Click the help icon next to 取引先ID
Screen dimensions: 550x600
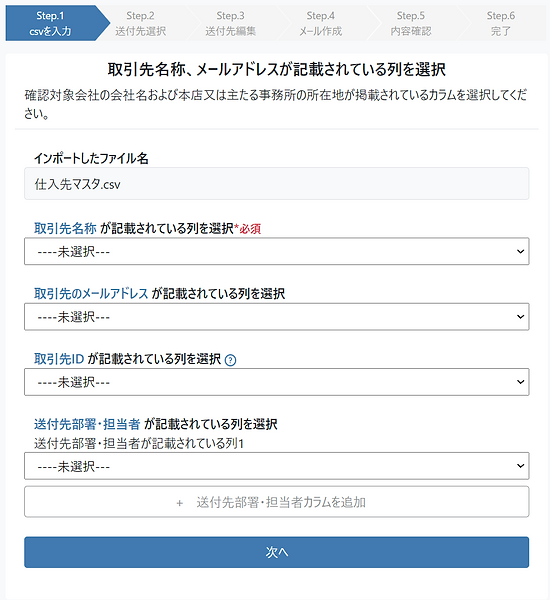(230, 360)
